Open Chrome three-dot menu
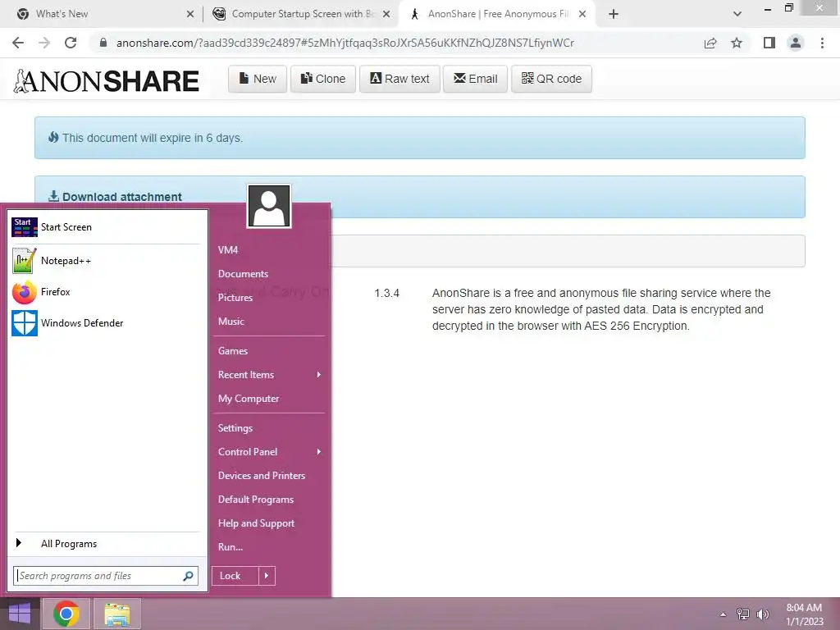The height and width of the screenshot is (630, 840). coord(822,43)
